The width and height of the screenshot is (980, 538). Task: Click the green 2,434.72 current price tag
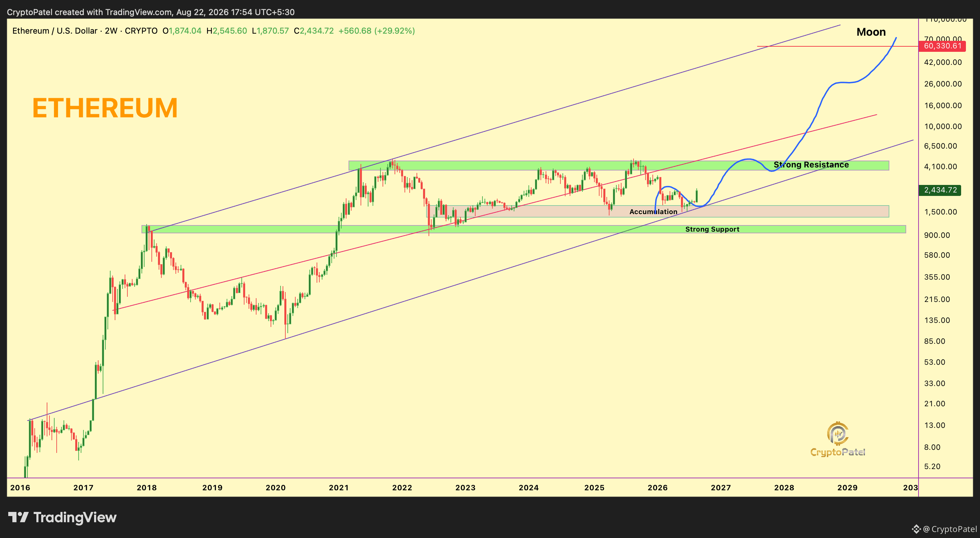click(940, 190)
